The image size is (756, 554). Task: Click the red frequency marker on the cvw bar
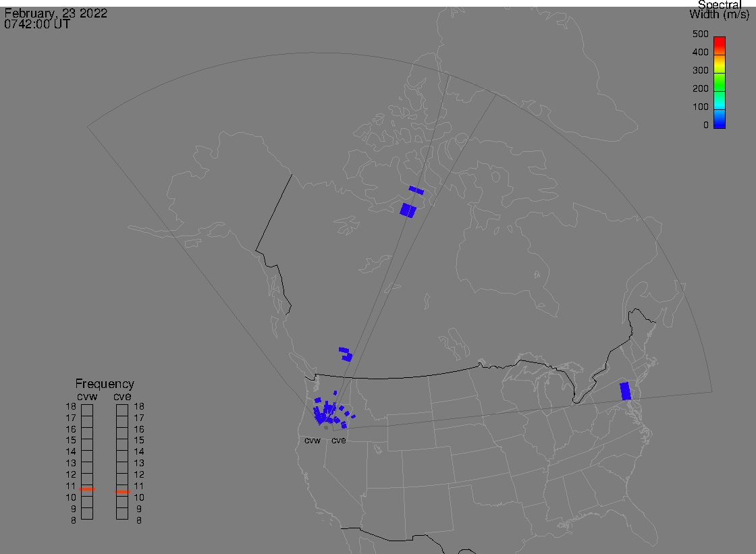click(x=87, y=489)
